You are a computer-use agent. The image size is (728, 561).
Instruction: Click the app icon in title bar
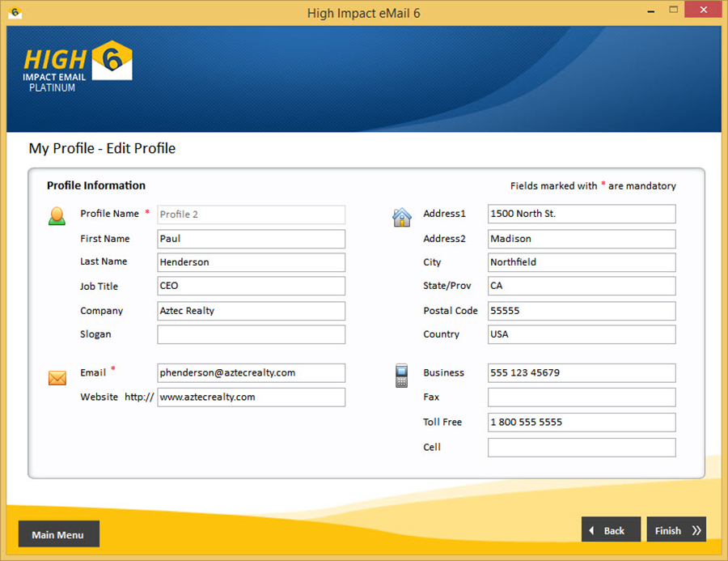pos(15,13)
